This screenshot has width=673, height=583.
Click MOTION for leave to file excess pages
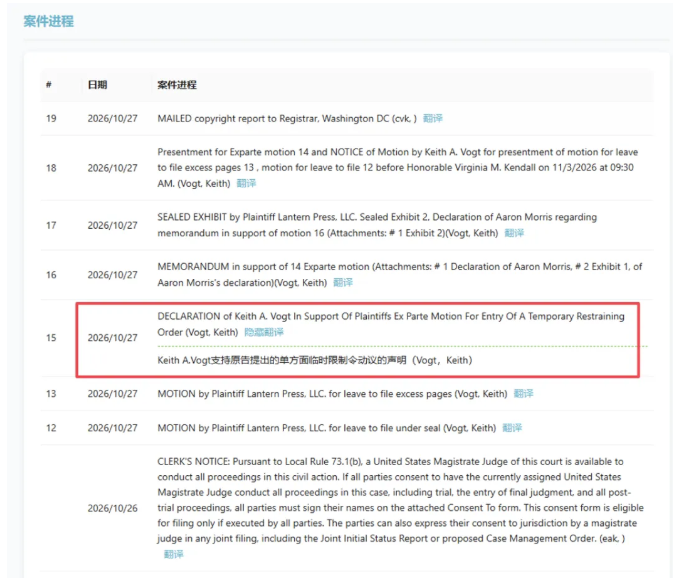[332, 394]
